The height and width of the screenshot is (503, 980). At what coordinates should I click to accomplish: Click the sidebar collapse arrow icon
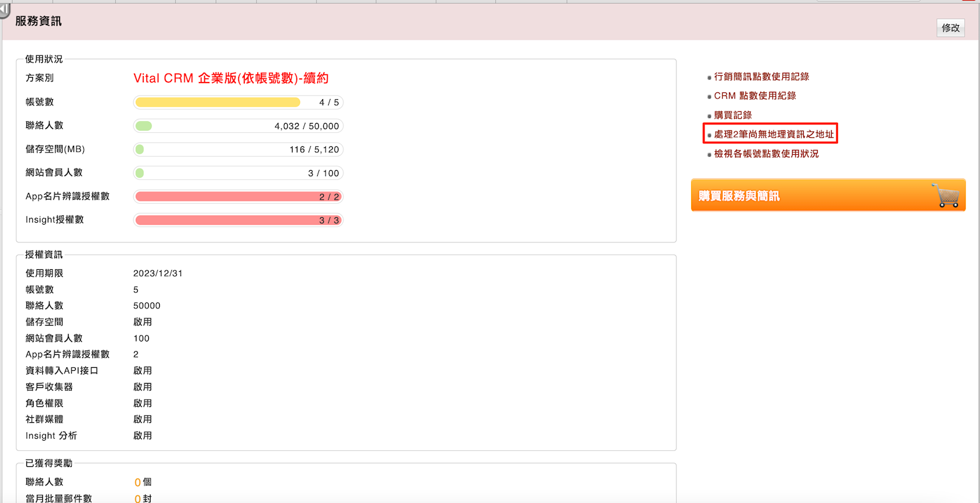click(x=4, y=10)
